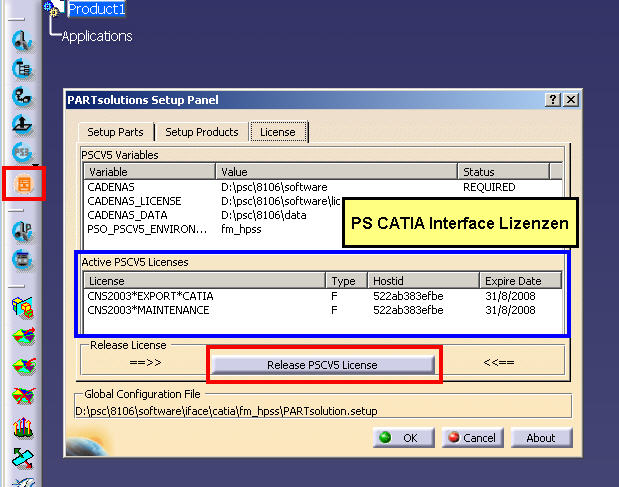This screenshot has height=487, width=619.
Task: Select the CADENAS variable row
Action: (x=323, y=187)
